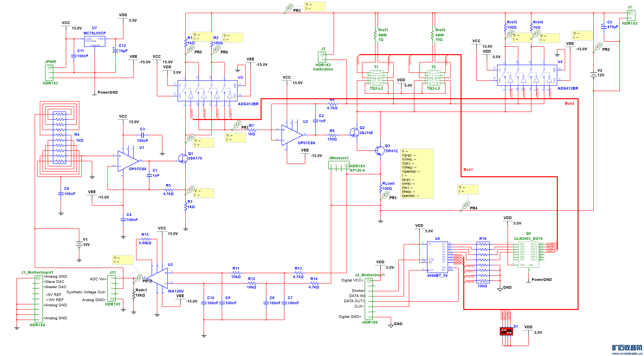Viewport: 644px width, 356px height.
Task: Click the Q2 2SJ108 transistor symbol
Action: click(x=354, y=132)
